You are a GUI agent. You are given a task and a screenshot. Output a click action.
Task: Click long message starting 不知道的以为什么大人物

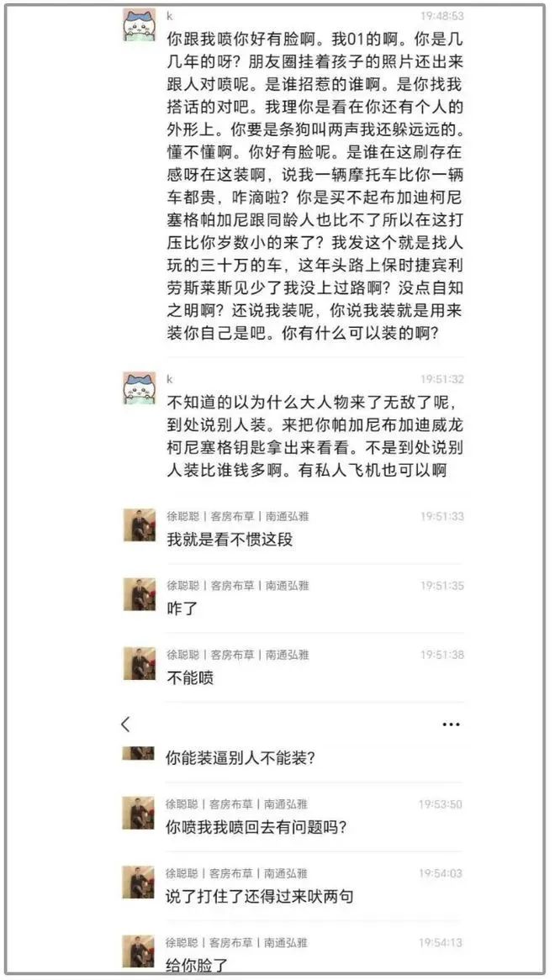(315, 436)
